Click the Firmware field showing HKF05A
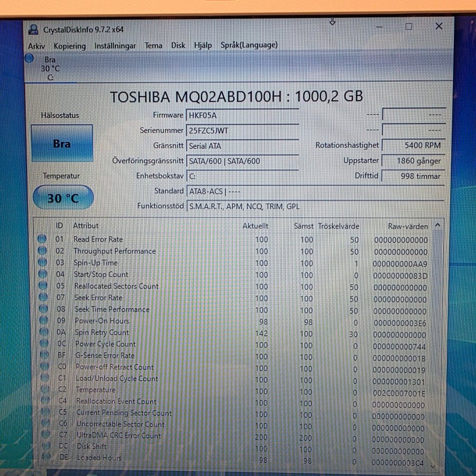476x476 pixels. point(242,115)
